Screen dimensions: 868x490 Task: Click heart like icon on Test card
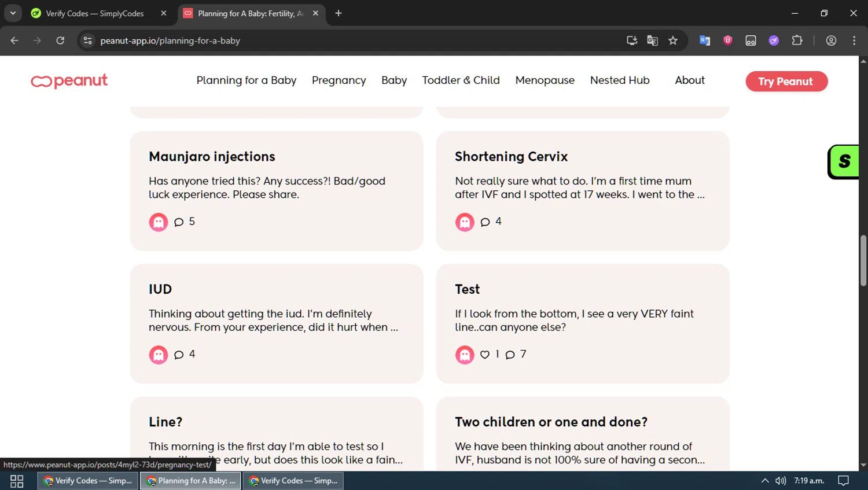(485, 355)
